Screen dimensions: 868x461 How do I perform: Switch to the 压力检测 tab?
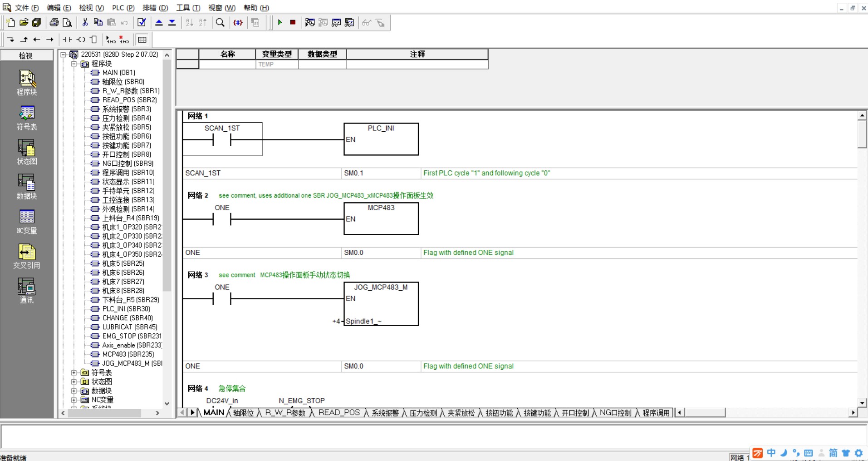[423, 412]
